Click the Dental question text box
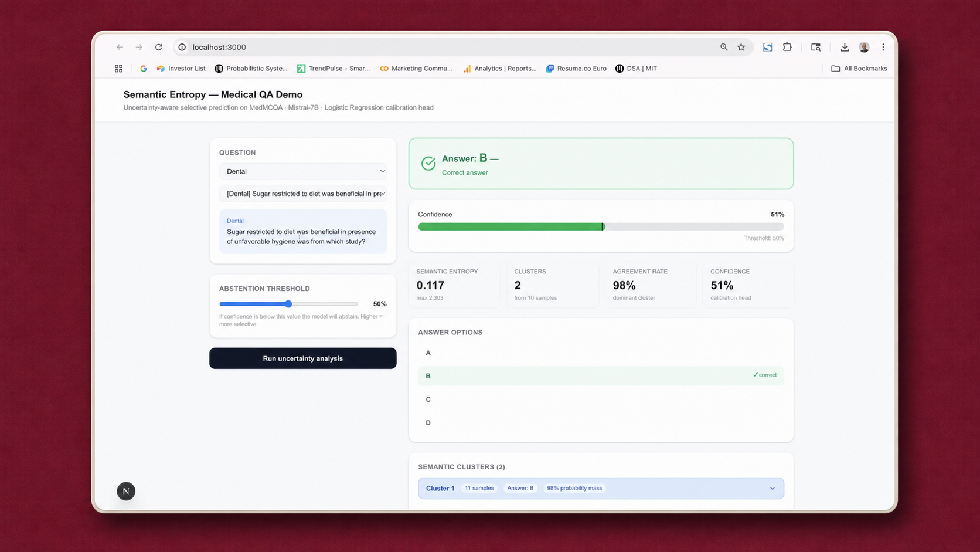 click(x=303, y=232)
